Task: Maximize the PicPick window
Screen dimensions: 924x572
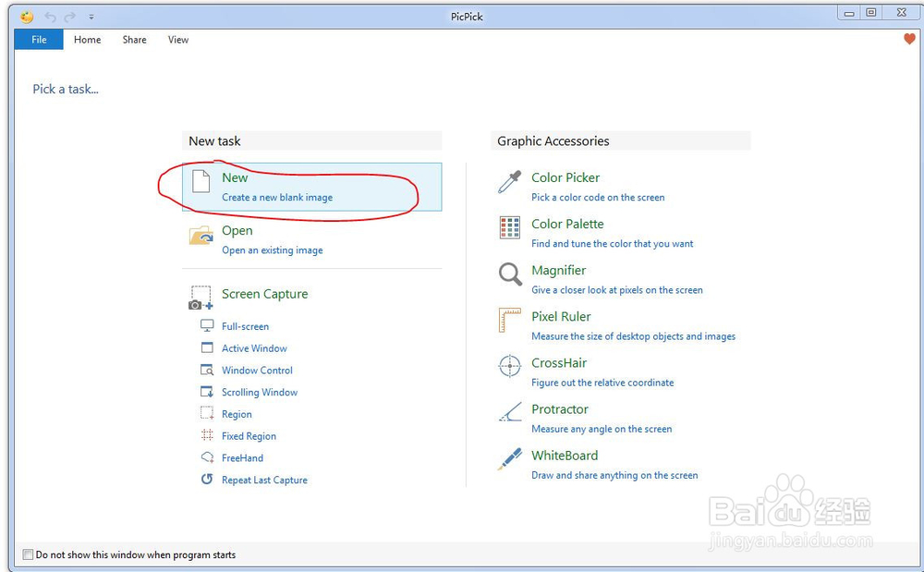Action: 870,12
